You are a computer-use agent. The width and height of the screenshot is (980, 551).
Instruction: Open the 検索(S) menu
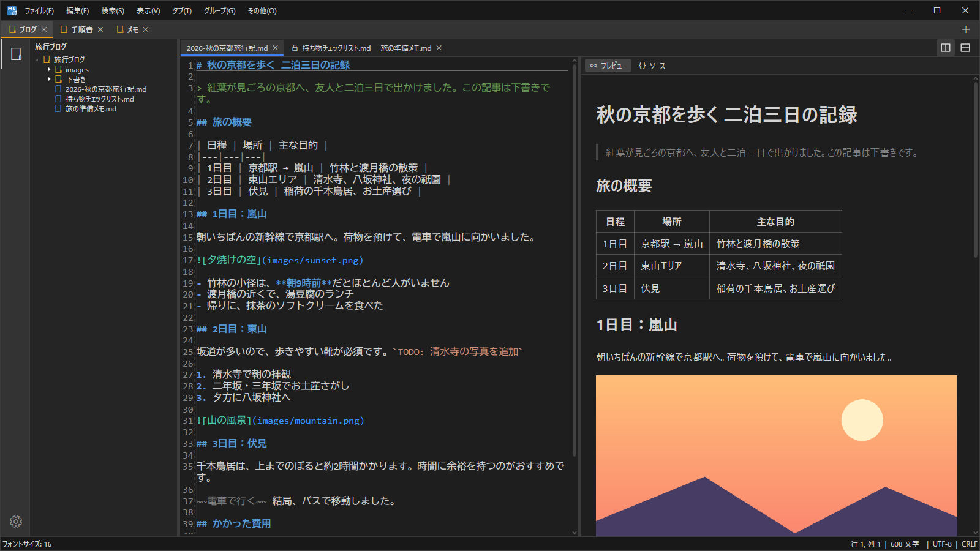113,10
